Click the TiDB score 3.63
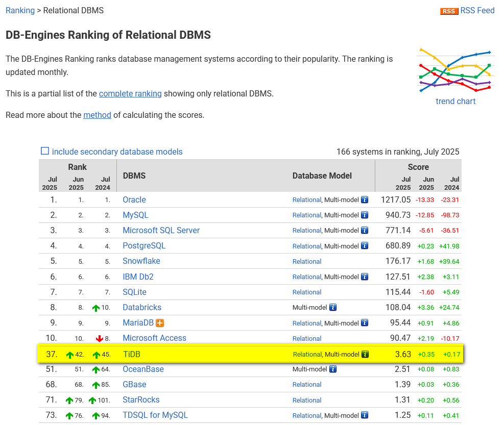This screenshot has width=504, height=425. (x=403, y=354)
